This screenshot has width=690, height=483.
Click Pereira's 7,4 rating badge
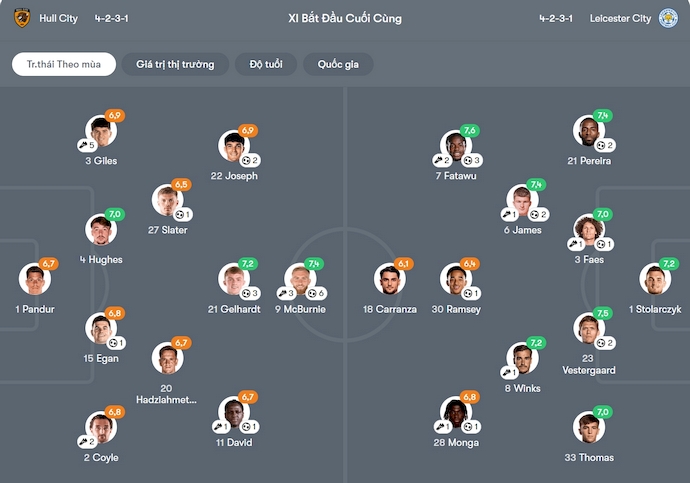tap(603, 116)
